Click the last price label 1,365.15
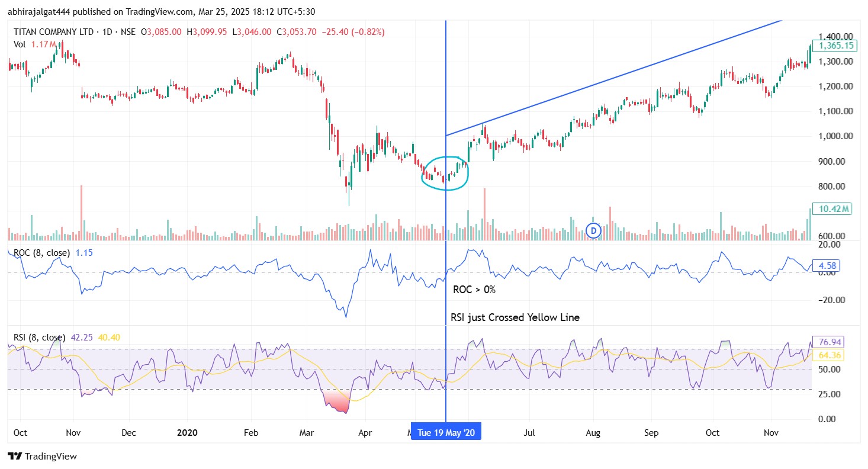The height and width of the screenshot is (469, 868). pos(836,46)
